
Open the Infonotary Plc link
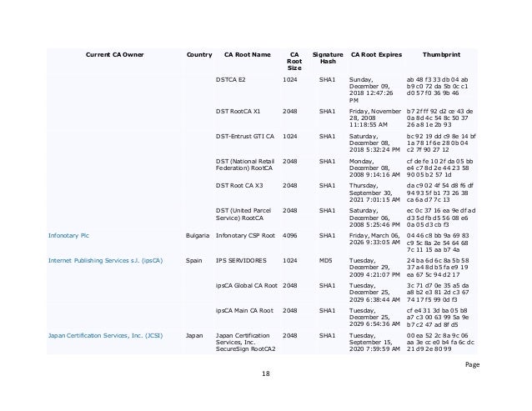coord(68,235)
